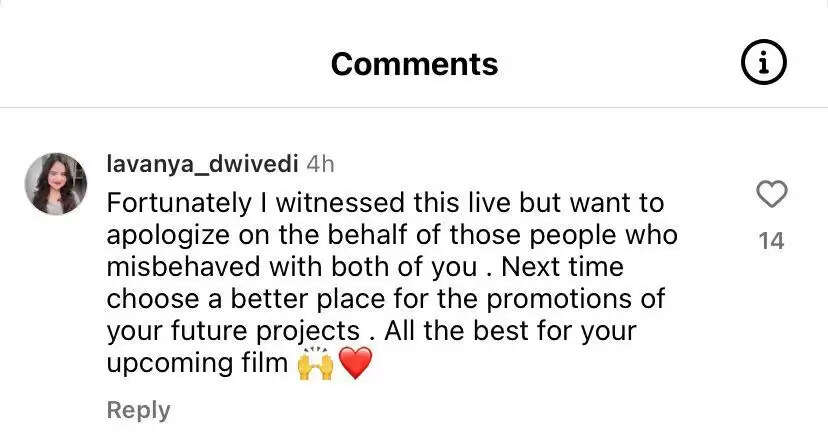Click the line starting "choose a better place"
The height and width of the screenshot is (436, 828).
385,299
